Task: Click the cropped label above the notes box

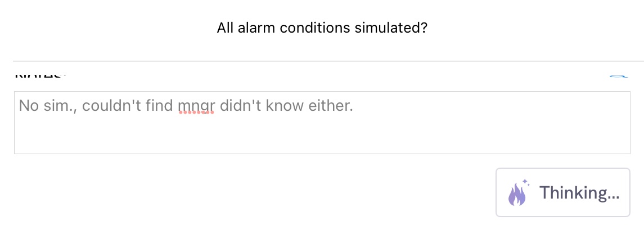Action: [40, 75]
